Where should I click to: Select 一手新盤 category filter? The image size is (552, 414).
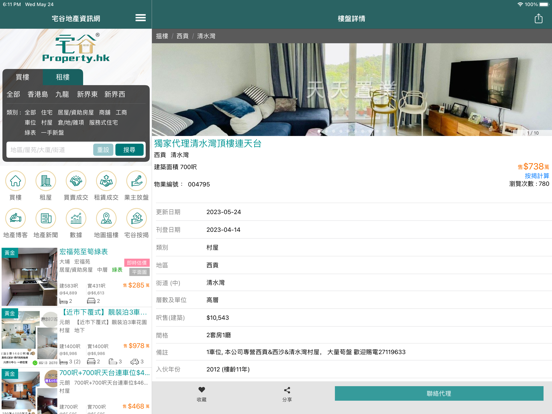click(x=52, y=133)
